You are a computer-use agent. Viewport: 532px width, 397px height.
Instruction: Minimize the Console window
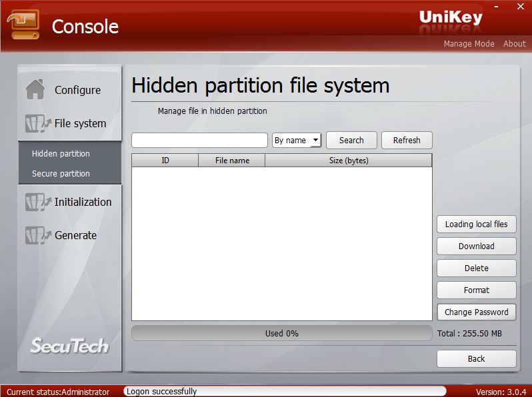(496, 7)
